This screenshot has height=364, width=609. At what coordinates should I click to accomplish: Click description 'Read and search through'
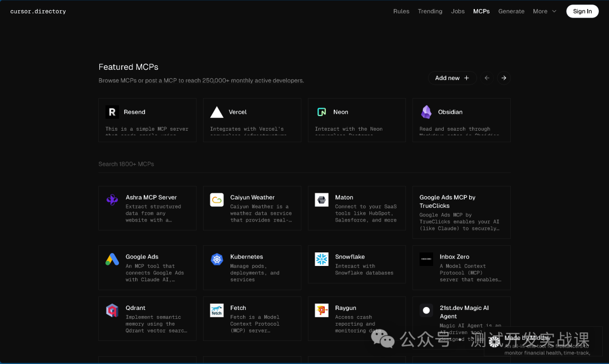point(455,129)
